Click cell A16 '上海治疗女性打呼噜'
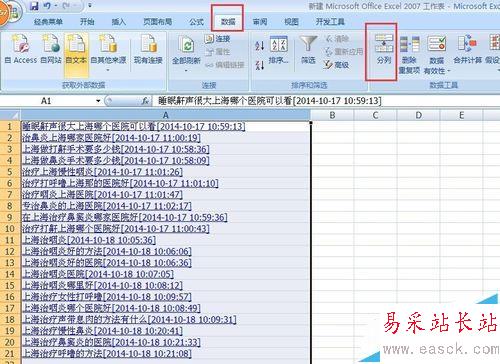500x364 pixels. [165, 297]
